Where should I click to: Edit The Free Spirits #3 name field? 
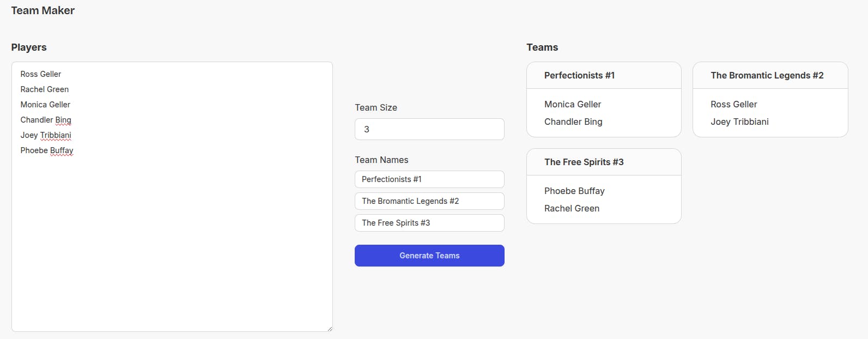[x=429, y=223]
